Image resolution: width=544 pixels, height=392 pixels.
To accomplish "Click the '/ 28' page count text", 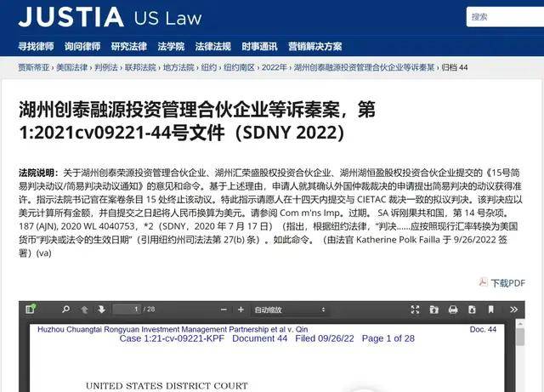I will (x=150, y=309).
